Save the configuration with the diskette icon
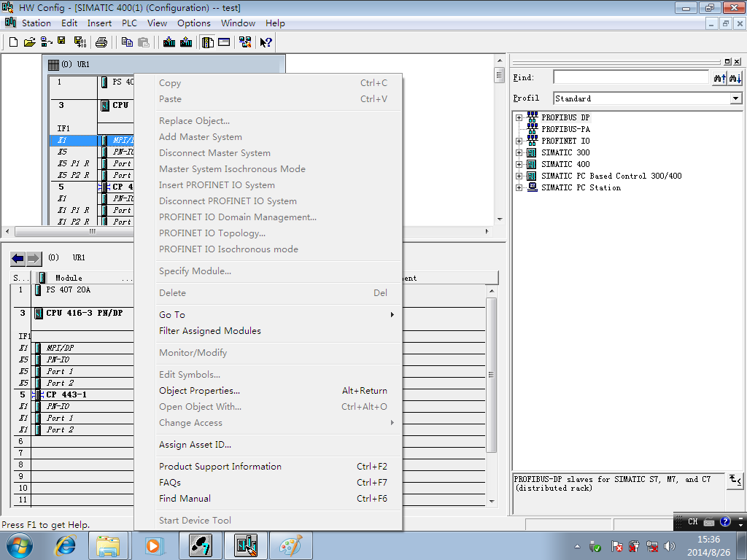Image resolution: width=747 pixels, height=560 pixels. click(x=61, y=42)
